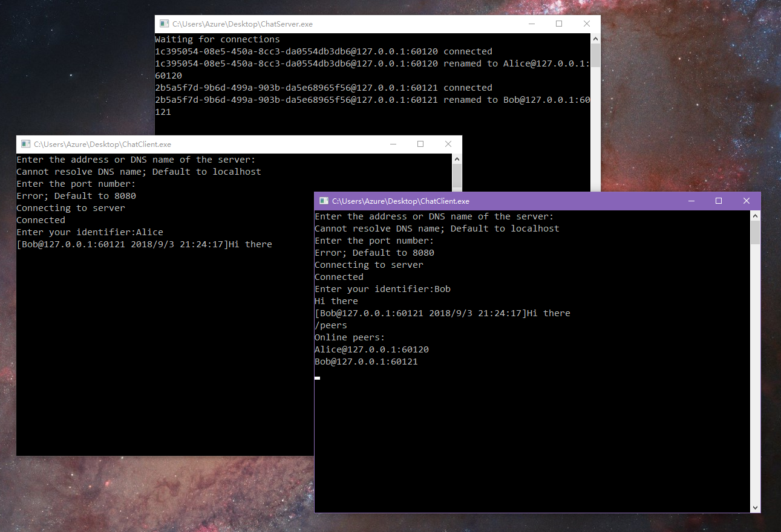Click "Bob@127.0.0.1:60121" under Online peers
Viewport: 781px width, 532px height.
pos(367,362)
